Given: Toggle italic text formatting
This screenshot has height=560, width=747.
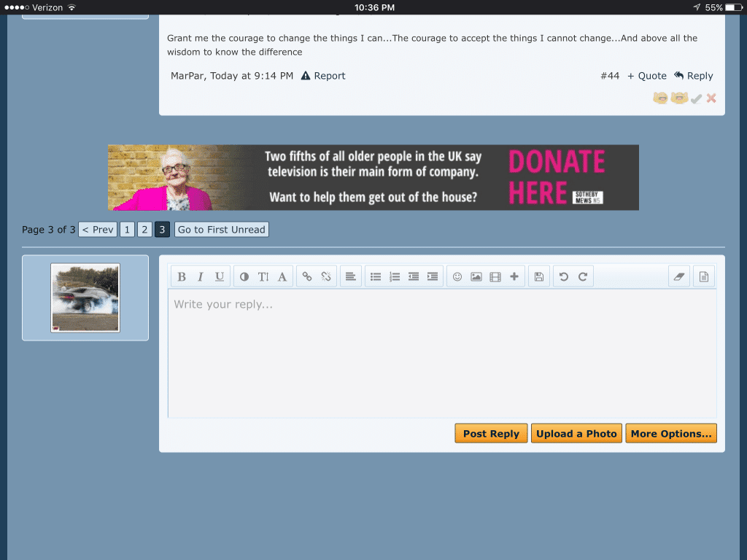Looking at the screenshot, I should [x=201, y=277].
